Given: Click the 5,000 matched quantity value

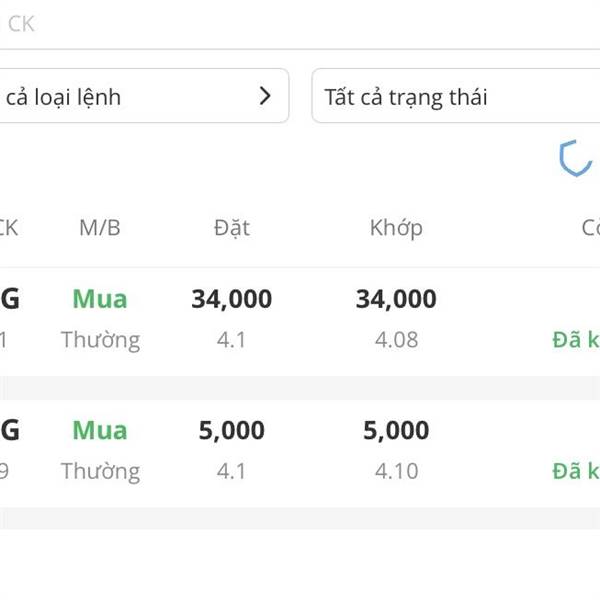Looking at the screenshot, I should point(396,430).
